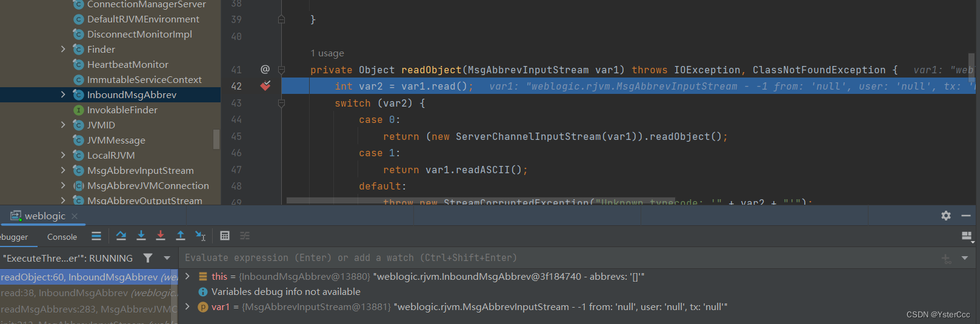The width and height of the screenshot is (980, 324).
Task: Expand the 'this' variable node
Action: (x=187, y=276)
